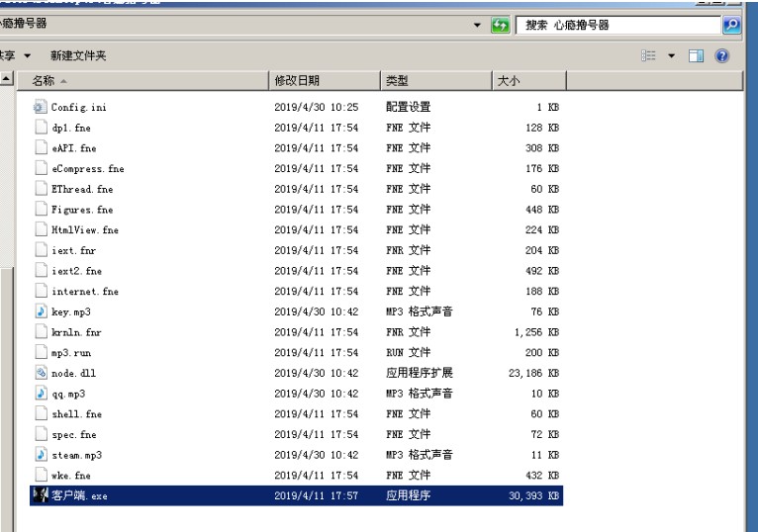Select the krnln.fnr file icon
Image resolution: width=758 pixels, height=532 pixels.
[42, 332]
